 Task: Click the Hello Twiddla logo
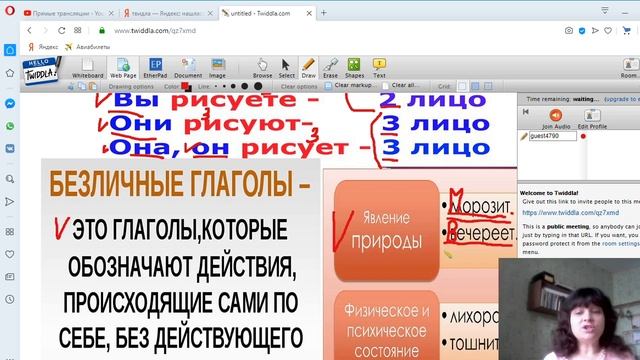(41, 71)
